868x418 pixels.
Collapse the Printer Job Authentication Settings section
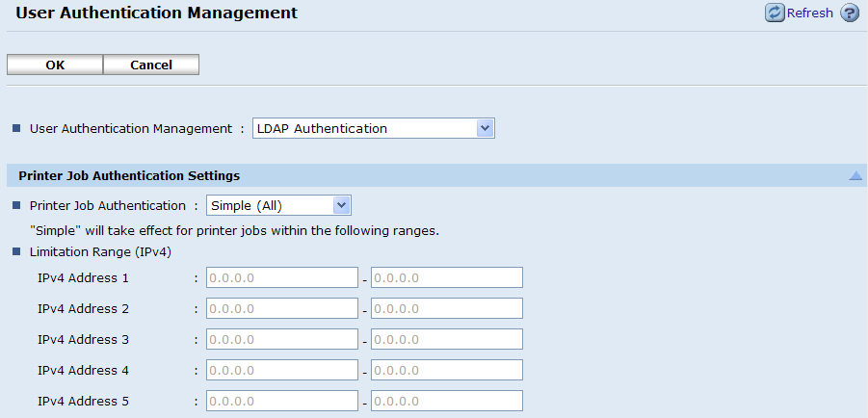855,176
